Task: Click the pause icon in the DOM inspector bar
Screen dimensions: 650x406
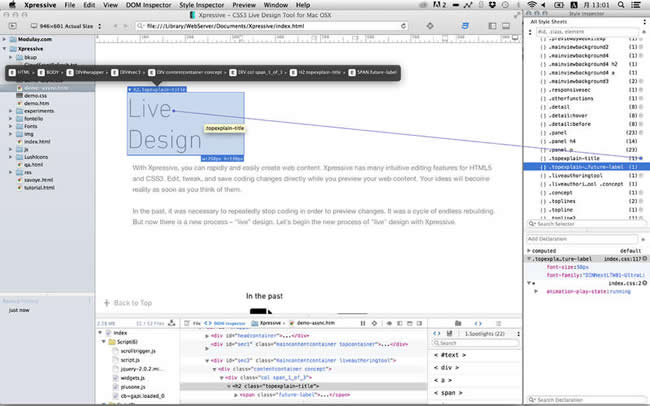Action: (363, 323)
